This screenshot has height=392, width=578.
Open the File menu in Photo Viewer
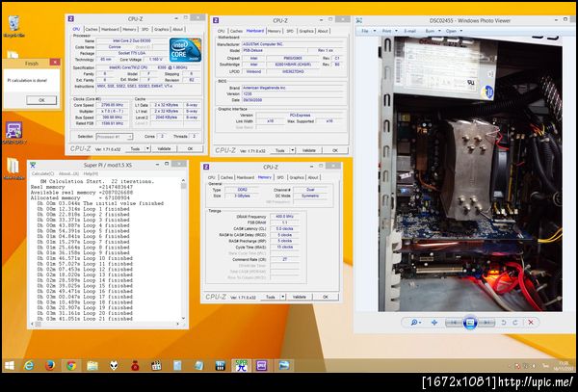click(367, 31)
